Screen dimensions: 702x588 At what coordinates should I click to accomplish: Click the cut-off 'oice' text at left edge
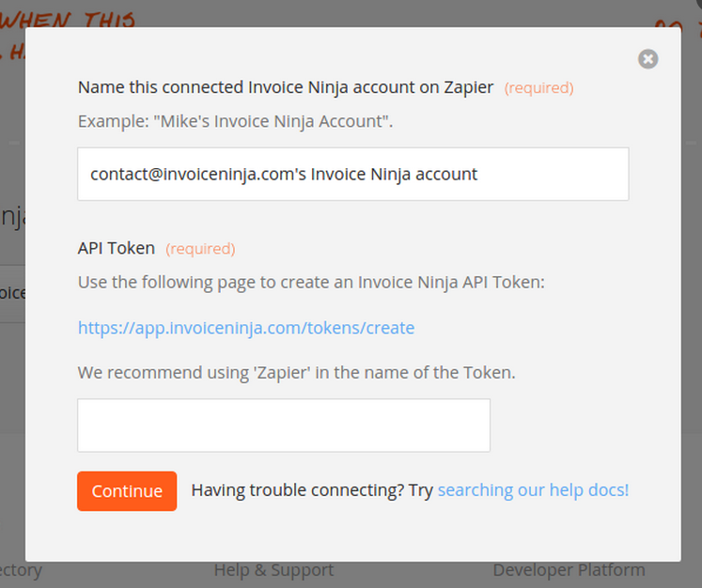(12, 293)
